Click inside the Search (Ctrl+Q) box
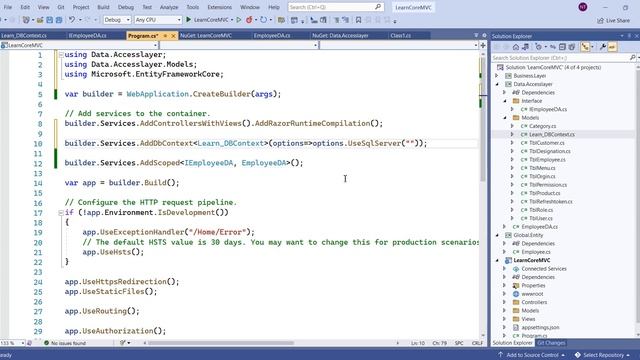Viewport: 640px width, 360px height. point(336,7)
